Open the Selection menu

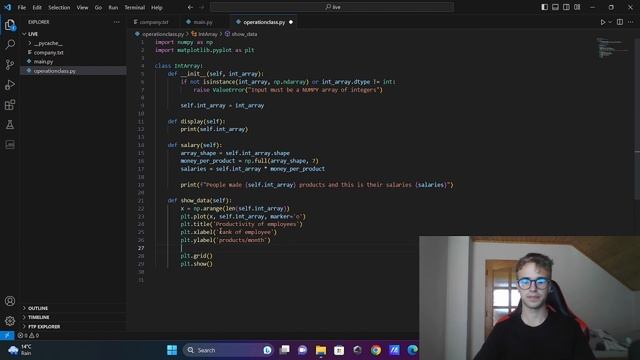(59, 7)
